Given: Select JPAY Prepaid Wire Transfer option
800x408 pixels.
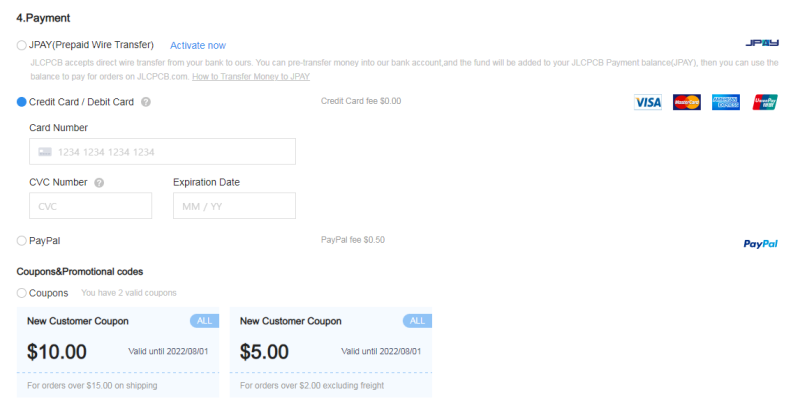Looking at the screenshot, I should pos(22,45).
